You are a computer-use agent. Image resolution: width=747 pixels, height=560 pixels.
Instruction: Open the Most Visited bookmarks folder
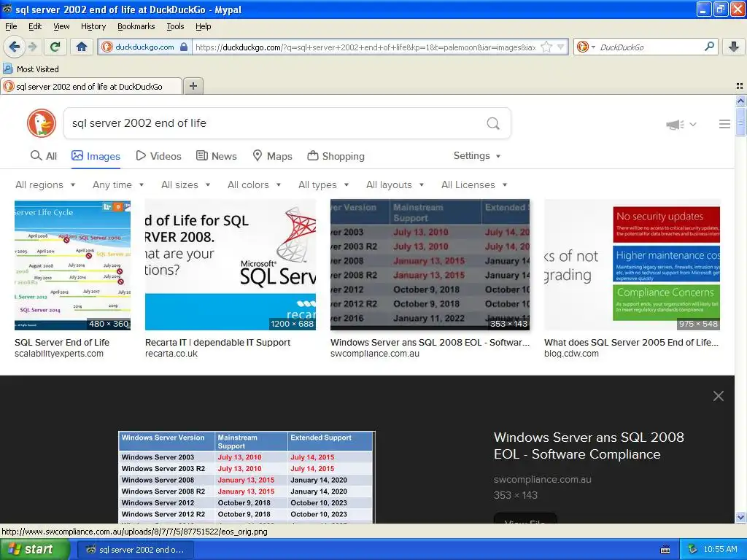point(31,69)
